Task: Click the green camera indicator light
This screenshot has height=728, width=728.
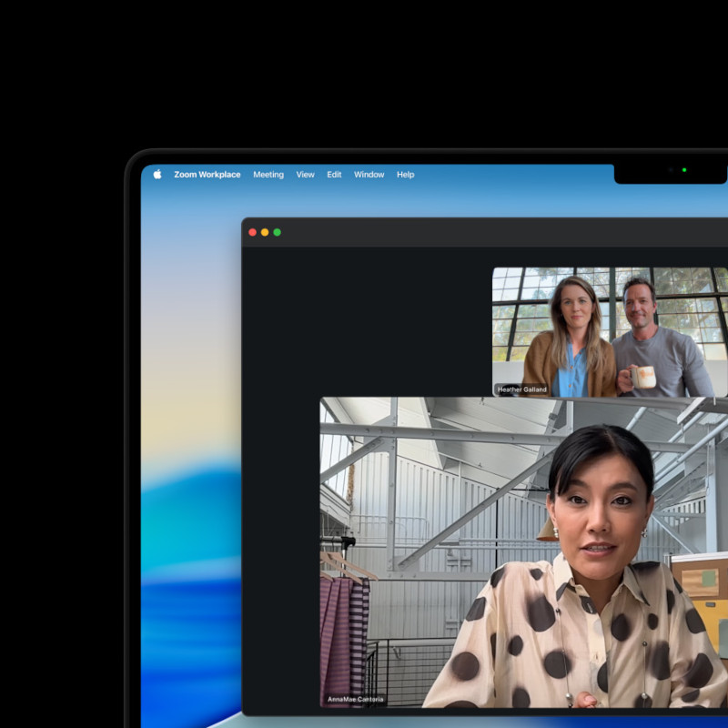Action: [x=684, y=170]
